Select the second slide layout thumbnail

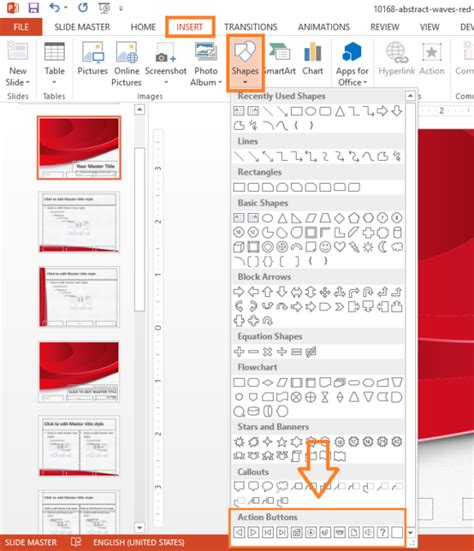point(79,222)
